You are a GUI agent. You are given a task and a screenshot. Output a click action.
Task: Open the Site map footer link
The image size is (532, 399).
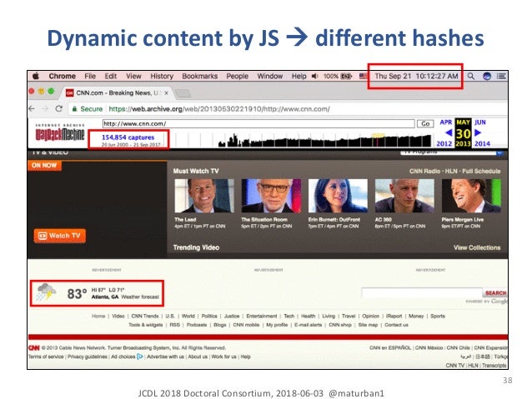[x=368, y=325]
